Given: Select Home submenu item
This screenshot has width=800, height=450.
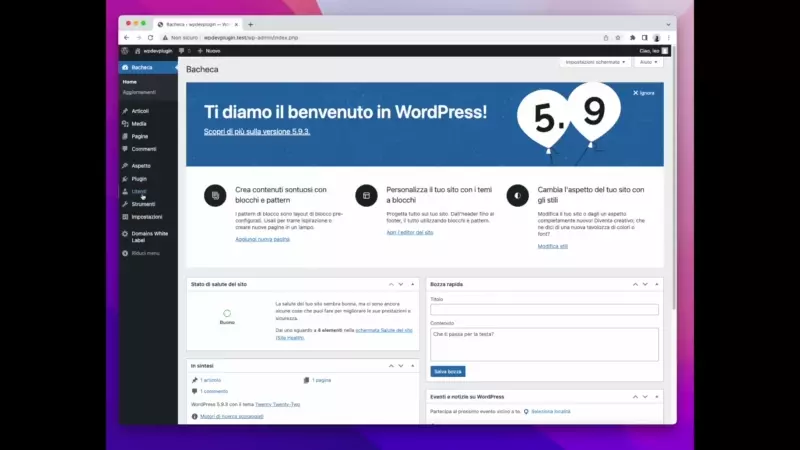Looking at the screenshot, I should click(130, 82).
